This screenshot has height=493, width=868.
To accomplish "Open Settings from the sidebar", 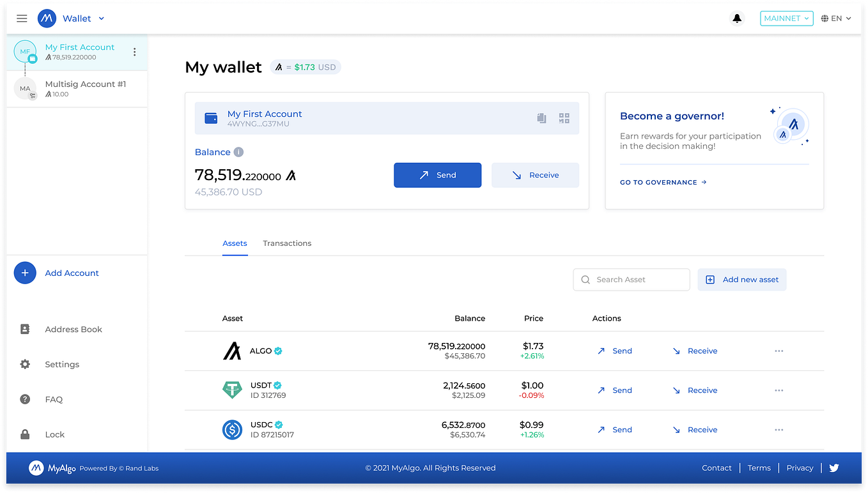I will point(61,364).
